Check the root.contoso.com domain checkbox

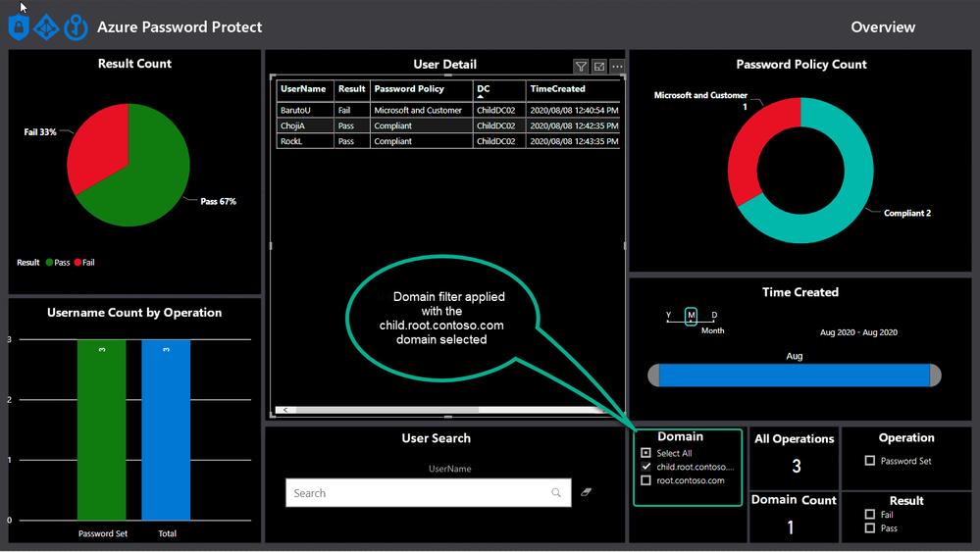click(645, 480)
